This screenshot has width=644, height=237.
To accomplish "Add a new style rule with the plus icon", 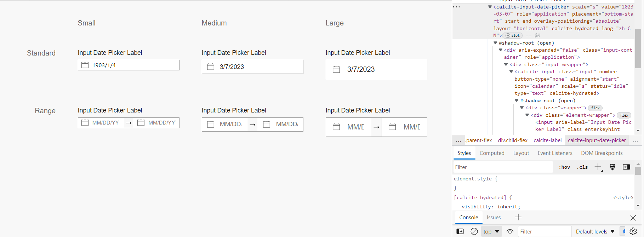I will point(598,167).
